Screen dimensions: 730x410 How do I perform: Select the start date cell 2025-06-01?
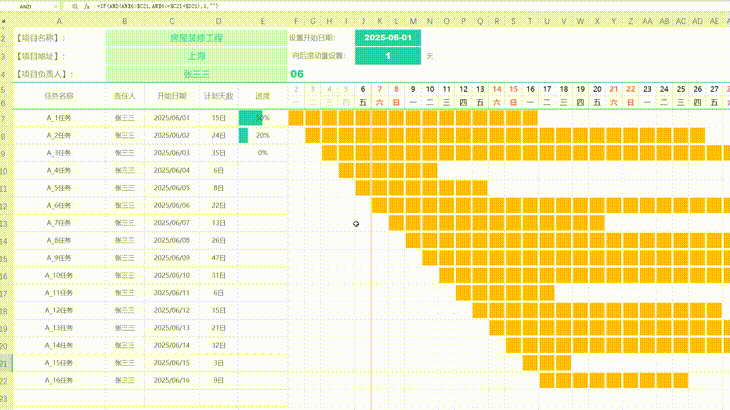click(x=388, y=38)
